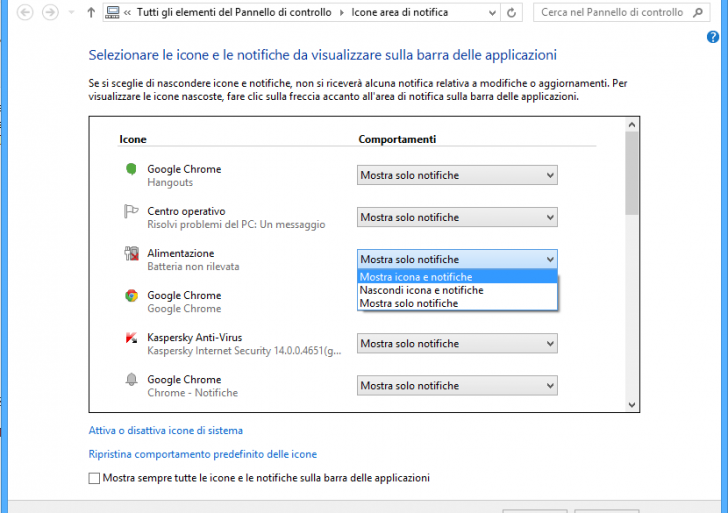Go up one level with the up arrow
Viewport: 728px width, 513px height.
coord(91,13)
